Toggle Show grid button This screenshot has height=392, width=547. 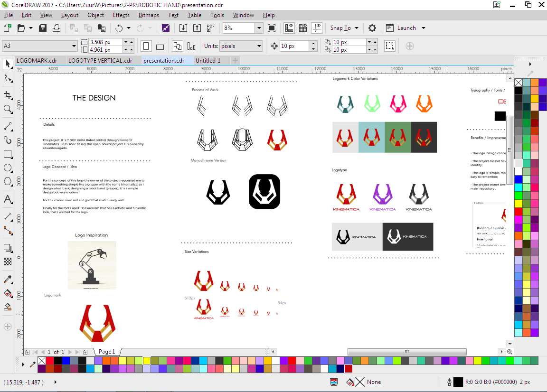(303, 28)
